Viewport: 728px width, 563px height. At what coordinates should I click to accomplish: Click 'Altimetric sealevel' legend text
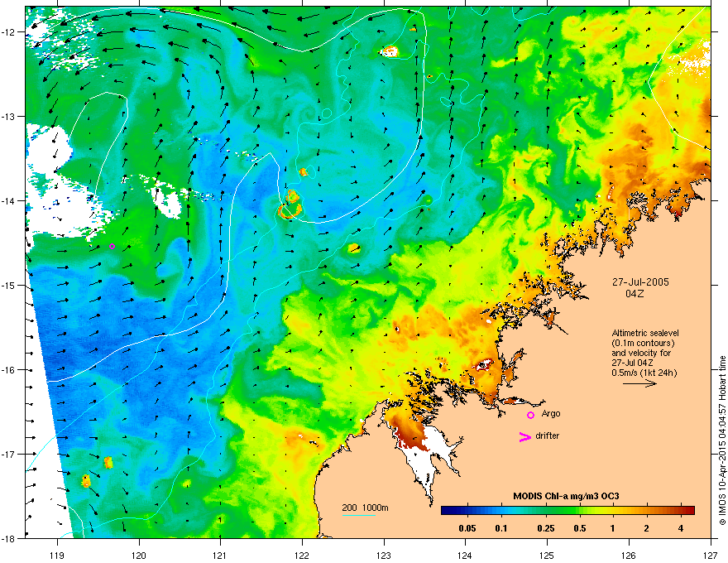tap(645, 333)
